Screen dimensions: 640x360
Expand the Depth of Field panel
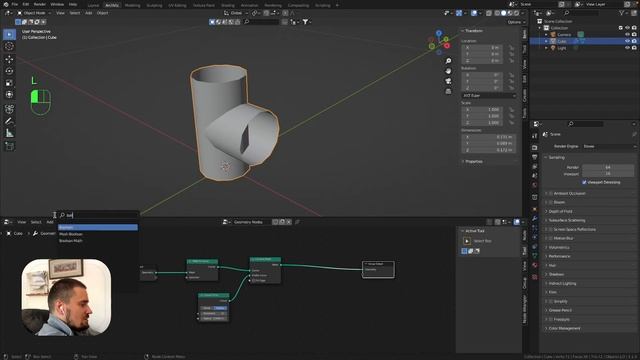(560, 211)
